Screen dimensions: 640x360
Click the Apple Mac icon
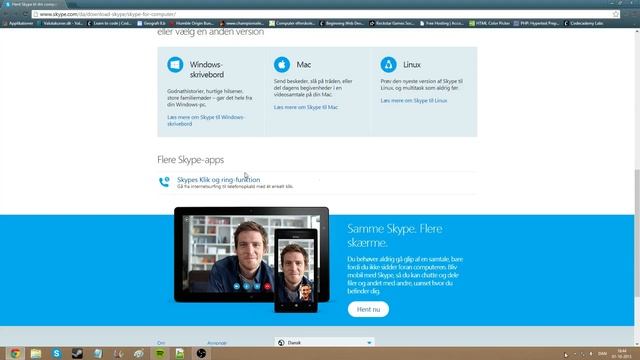pos(282,64)
